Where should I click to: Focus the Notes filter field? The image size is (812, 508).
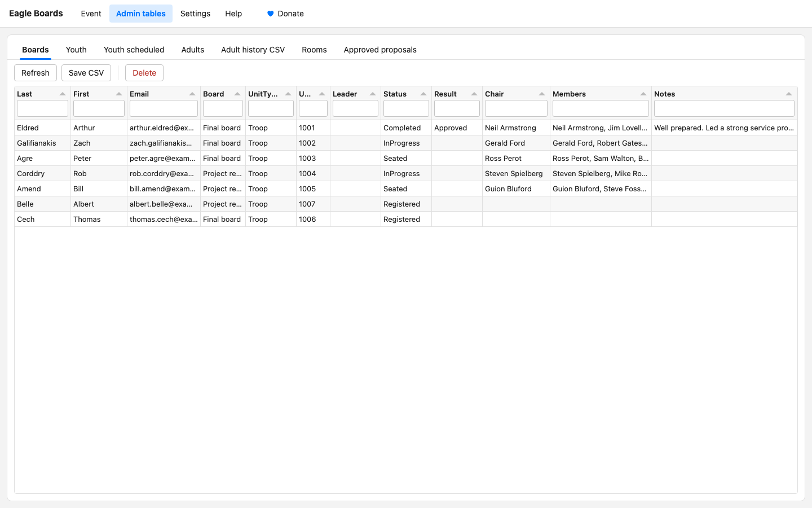click(724, 108)
